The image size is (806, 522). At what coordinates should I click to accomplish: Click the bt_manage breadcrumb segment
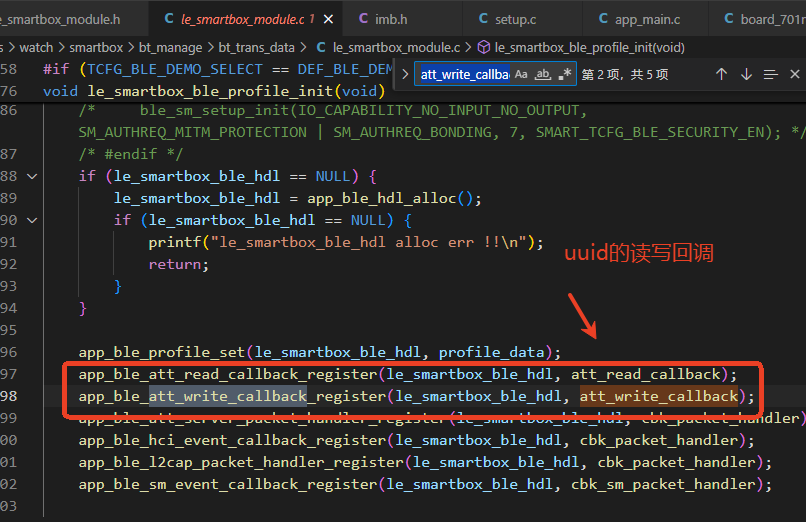click(x=171, y=48)
